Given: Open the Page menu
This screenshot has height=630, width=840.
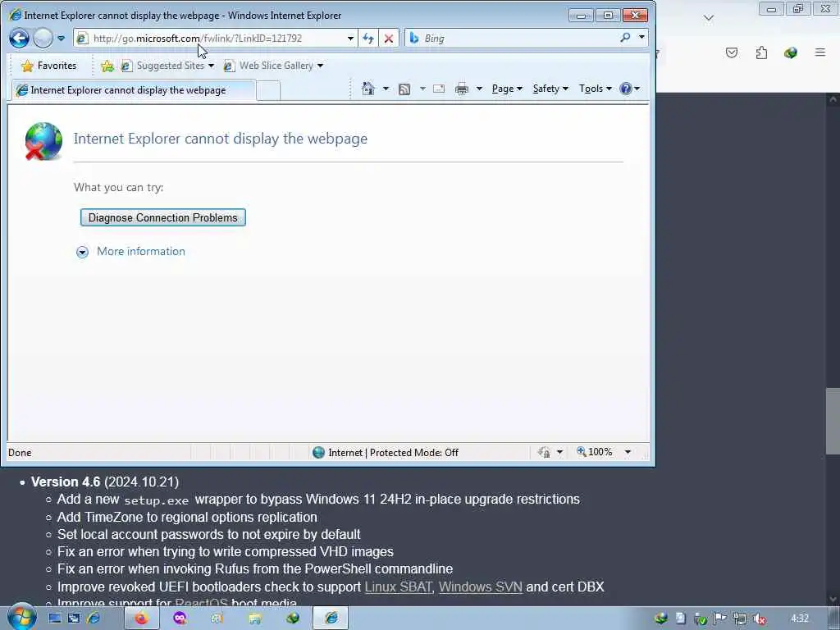Looking at the screenshot, I should click(507, 89).
